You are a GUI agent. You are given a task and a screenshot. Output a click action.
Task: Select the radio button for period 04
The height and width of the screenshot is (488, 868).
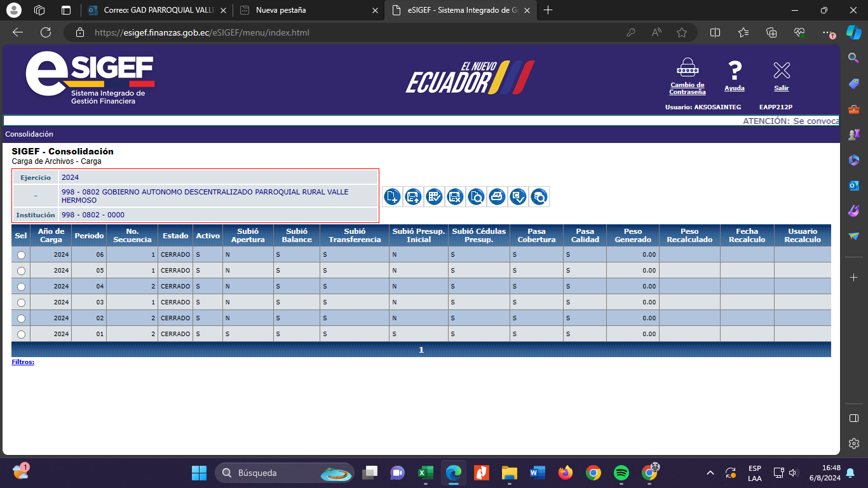[x=21, y=287]
